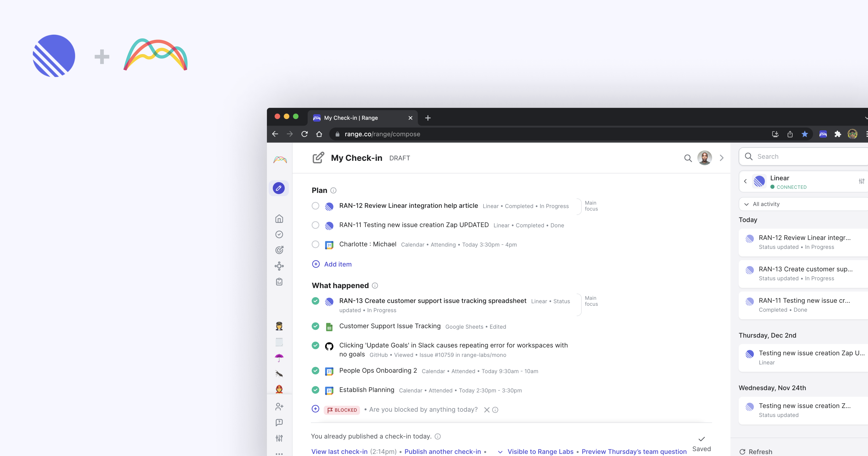The height and width of the screenshot is (456, 868).
Task: Uncheck the GitHub Update Goals issue item
Action: [315, 345]
